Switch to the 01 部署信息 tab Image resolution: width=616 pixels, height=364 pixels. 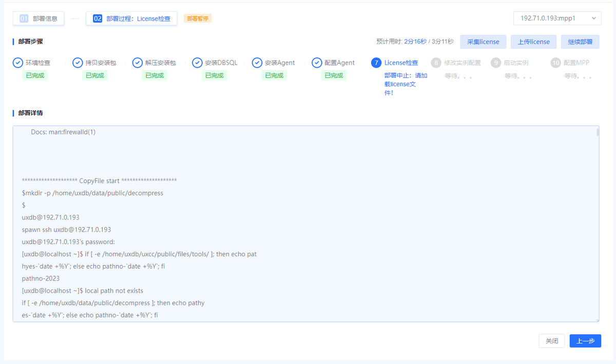pyautogui.click(x=39, y=18)
